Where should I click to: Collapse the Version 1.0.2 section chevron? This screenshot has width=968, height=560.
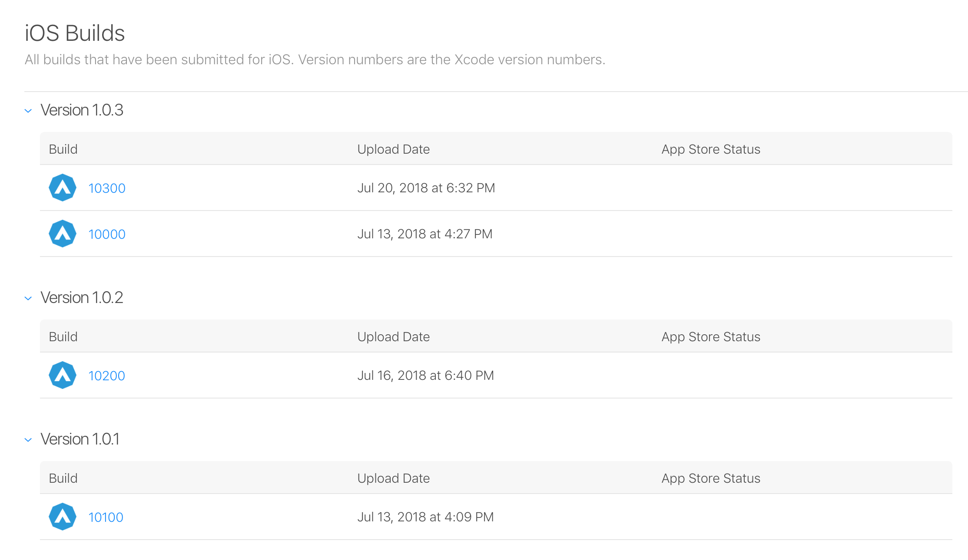[x=28, y=298]
